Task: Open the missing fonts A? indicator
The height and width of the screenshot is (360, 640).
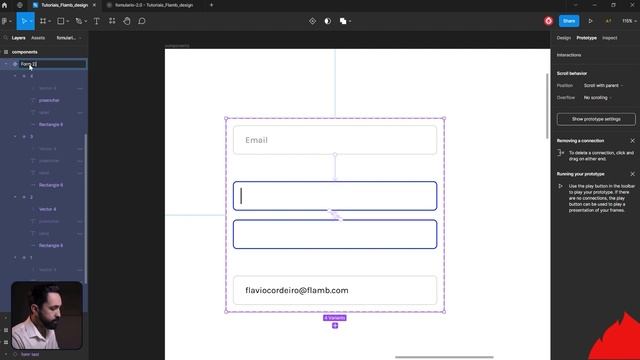Action: point(608,21)
